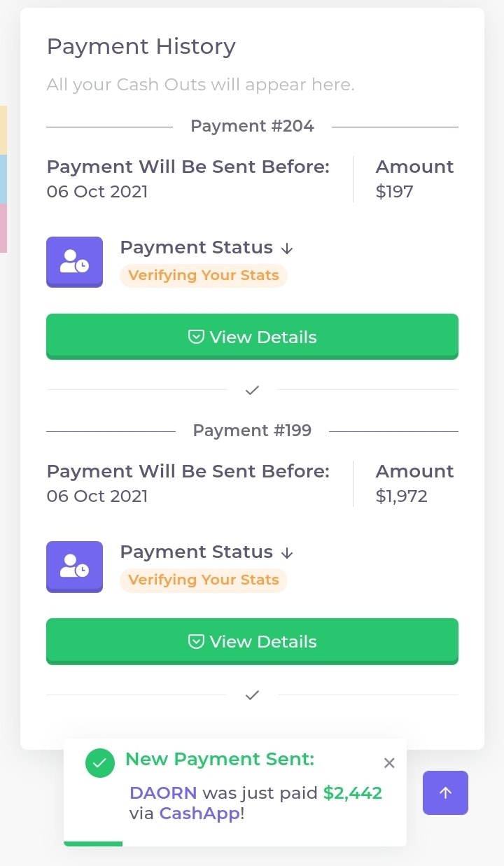Screen dimensions: 504x866
Task: Click the user-clock icon for Payment #199
Action: pyautogui.click(x=74, y=566)
